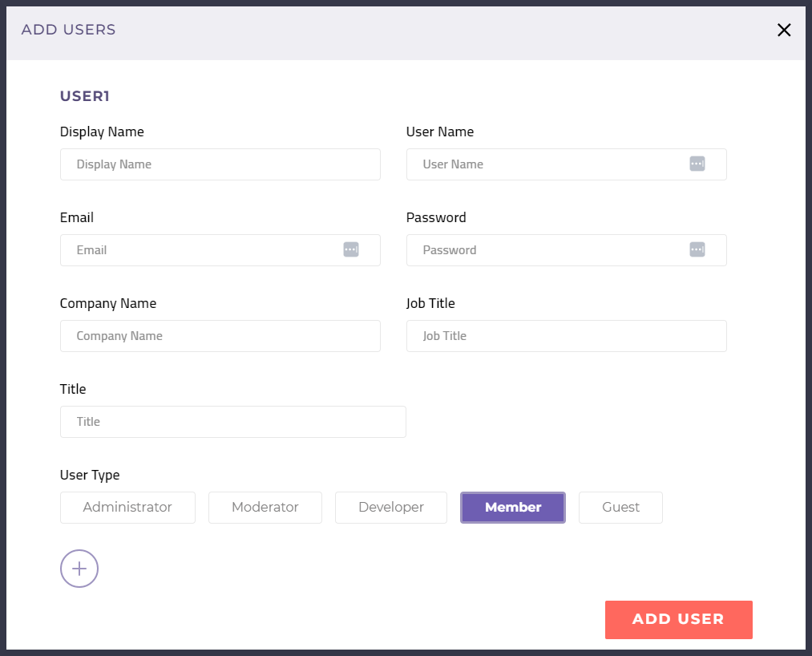This screenshot has width=812, height=656.
Task: Click password manager icon in User Name field
Action: 697,164
